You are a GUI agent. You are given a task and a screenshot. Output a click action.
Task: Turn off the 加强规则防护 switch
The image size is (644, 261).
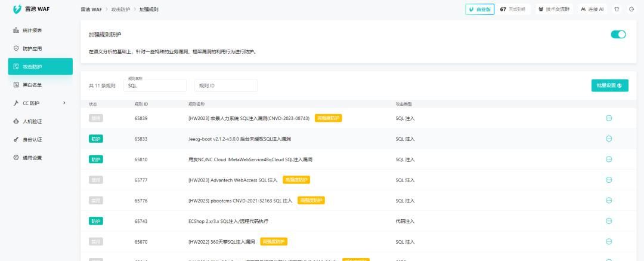tap(618, 34)
